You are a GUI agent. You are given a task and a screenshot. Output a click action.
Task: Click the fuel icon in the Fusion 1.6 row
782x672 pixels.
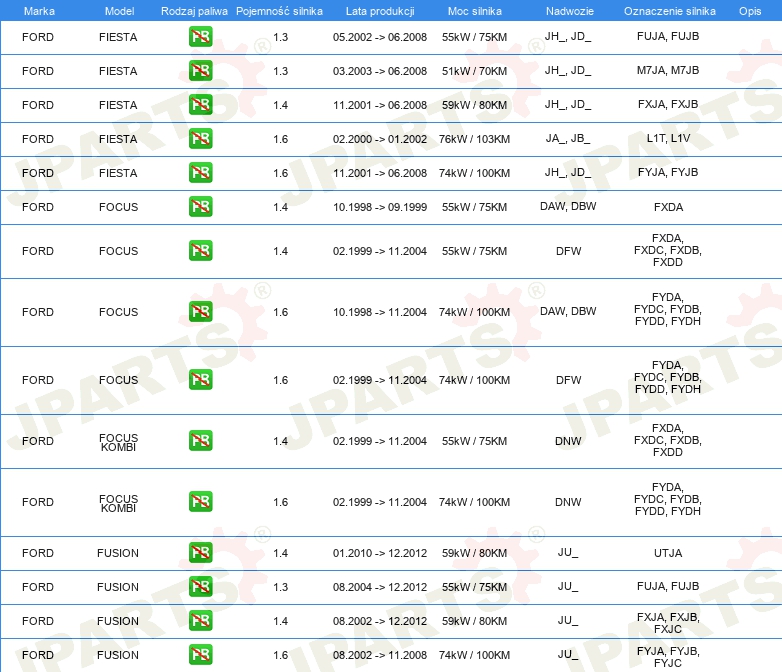pyautogui.click(x=200, y=654)
